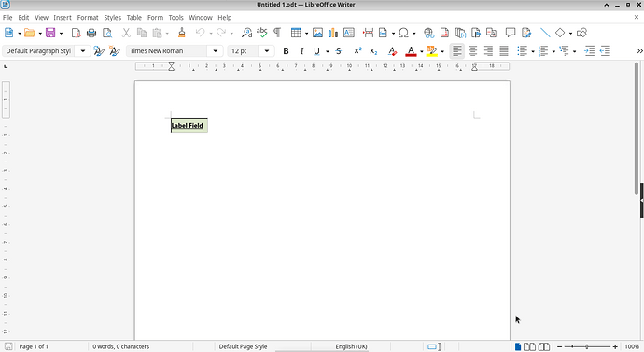
Task: Click zoom in plus button
Action: [x=615, y=346]
